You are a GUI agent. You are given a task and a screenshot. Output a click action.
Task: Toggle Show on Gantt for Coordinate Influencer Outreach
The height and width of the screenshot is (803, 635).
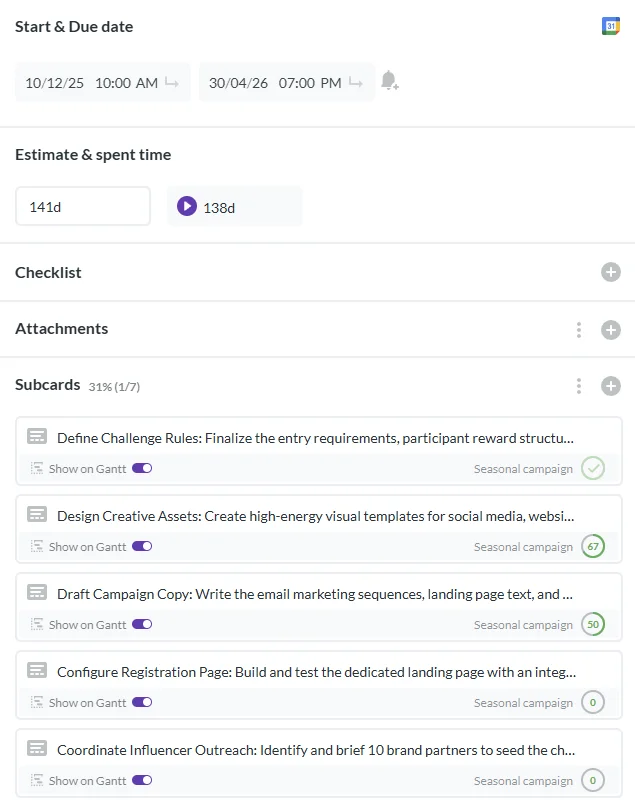[x=142, y=780]
